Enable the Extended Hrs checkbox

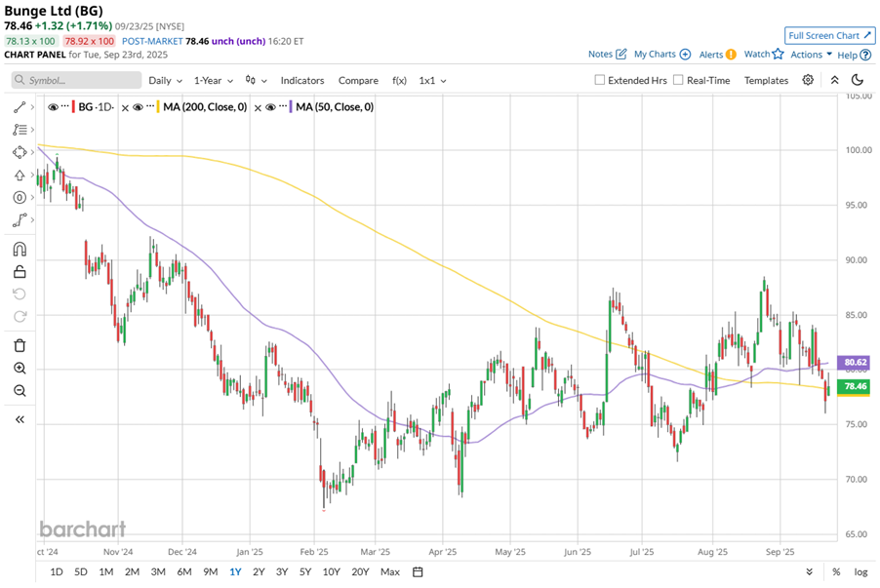pos(600,81)
